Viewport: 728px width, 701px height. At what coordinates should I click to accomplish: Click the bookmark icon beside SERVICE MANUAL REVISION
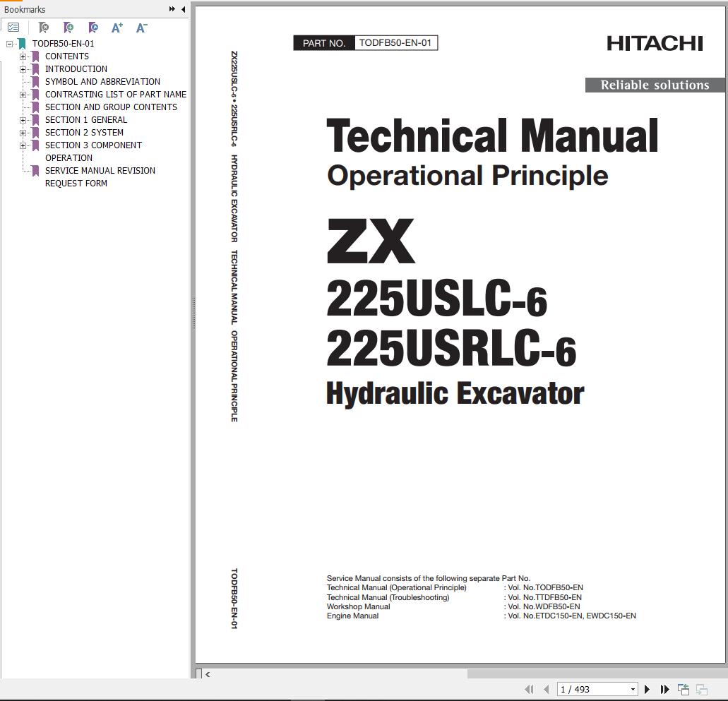click(35, 171)
